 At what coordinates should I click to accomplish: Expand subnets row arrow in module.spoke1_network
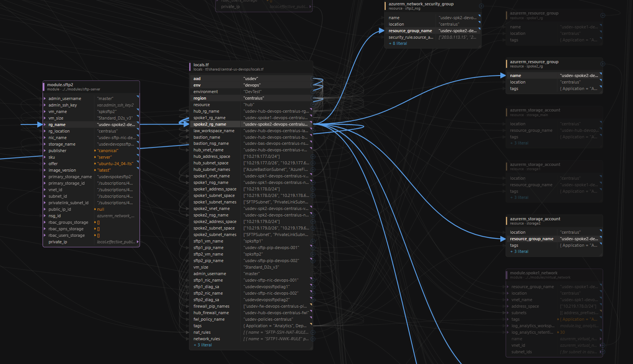(508, 313)
